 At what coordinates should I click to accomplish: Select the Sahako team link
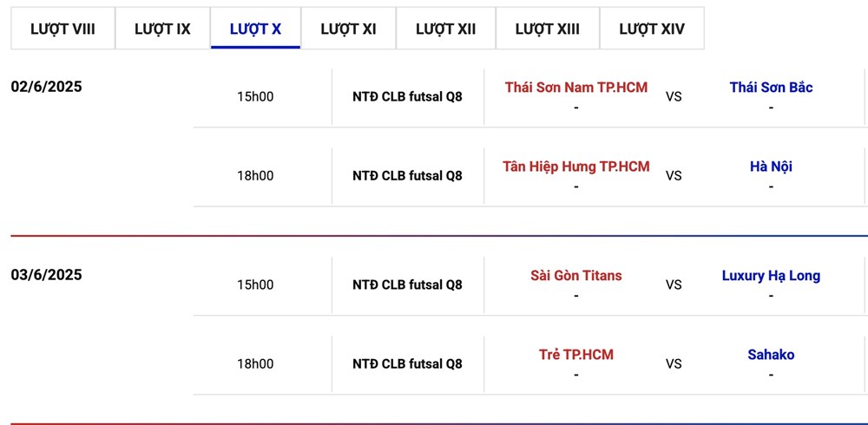tap(771, 355)
